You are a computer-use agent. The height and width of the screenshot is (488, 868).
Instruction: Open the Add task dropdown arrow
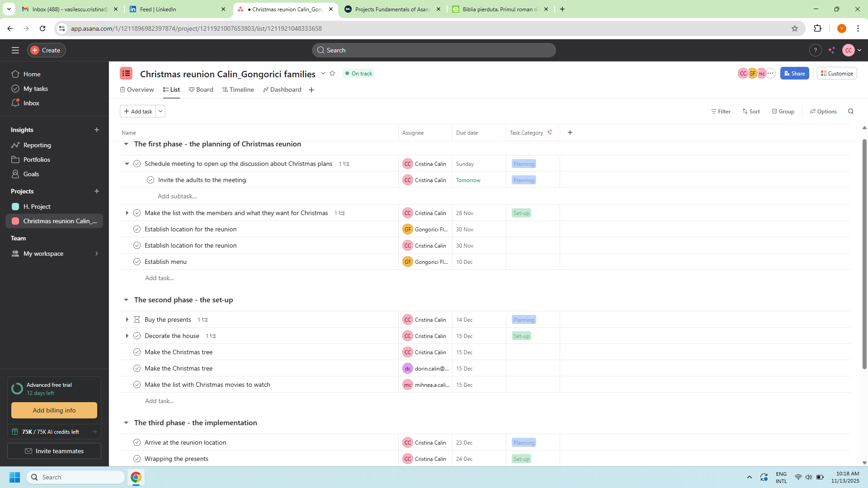point(160,111)
